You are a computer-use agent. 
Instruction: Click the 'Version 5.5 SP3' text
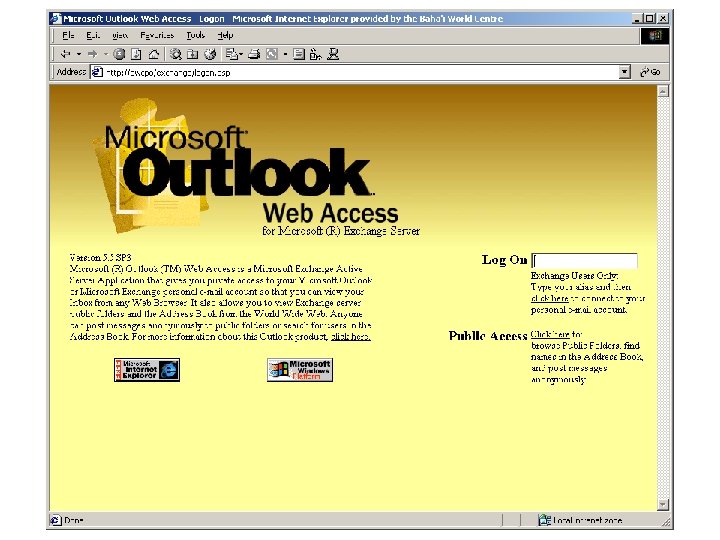pos(101,257)
